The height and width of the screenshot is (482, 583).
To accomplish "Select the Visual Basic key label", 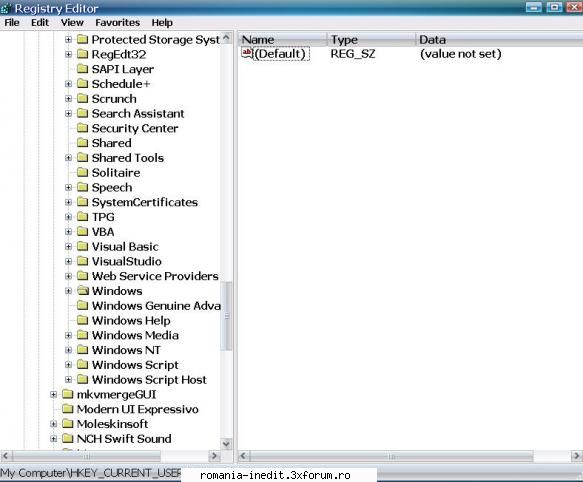I will pyautogui.click(x=125, y=247).
